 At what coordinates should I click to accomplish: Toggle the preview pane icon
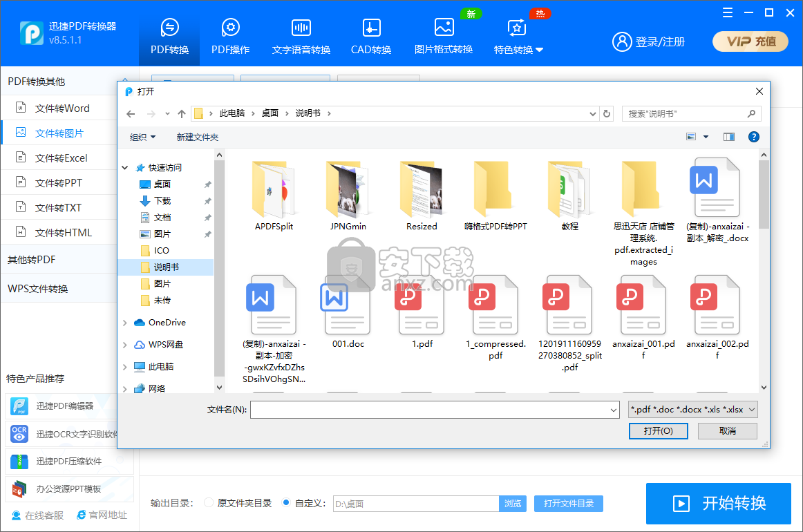tap(729, 137)
